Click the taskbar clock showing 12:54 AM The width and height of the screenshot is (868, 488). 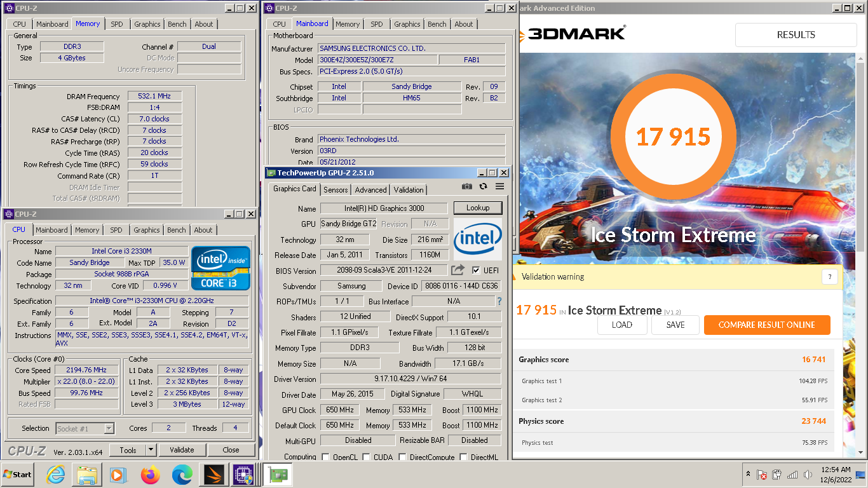tap(835, 475)
